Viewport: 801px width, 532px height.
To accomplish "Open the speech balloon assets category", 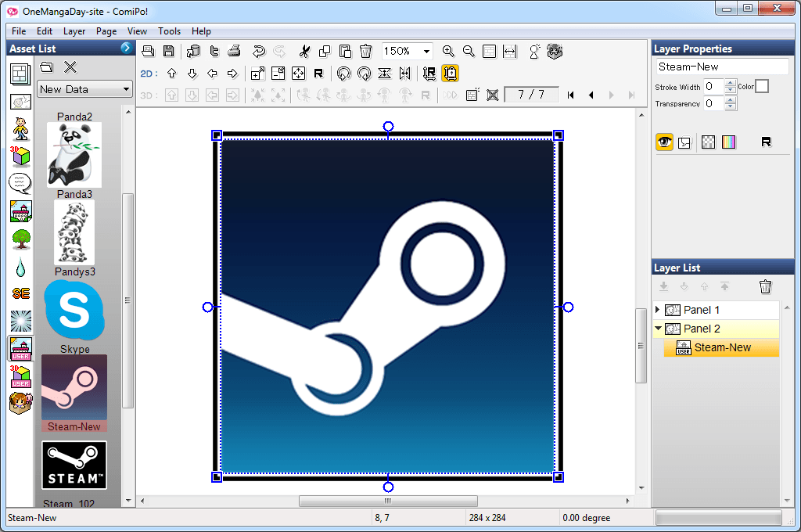I will click(x=20, y=184).
